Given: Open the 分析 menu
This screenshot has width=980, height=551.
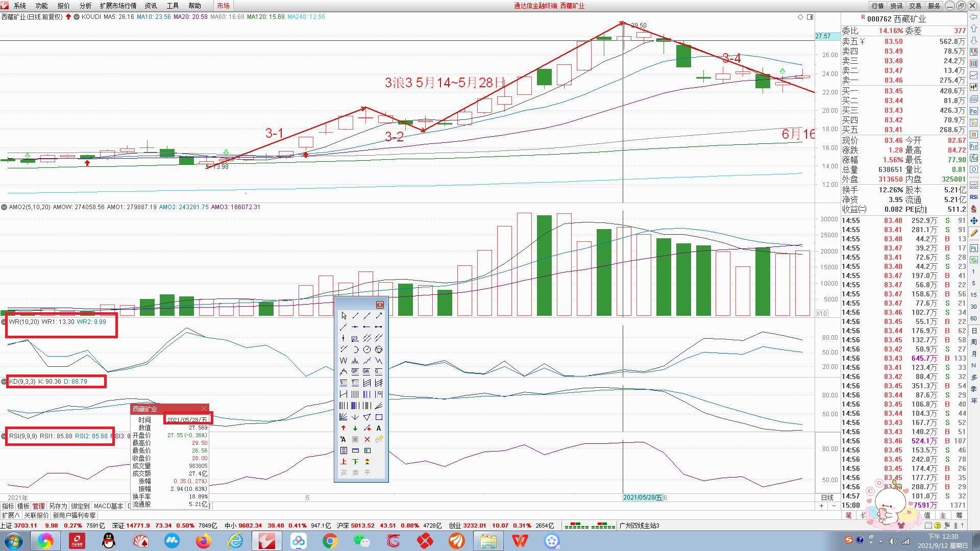Looking at the screenshot, I should click(x=85, y=6).
